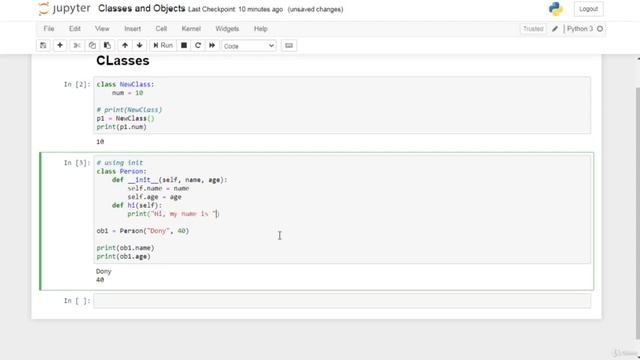Rename notebook title Classes and Objects
Image resolution: width=640 pixels, height=360 pixels.
point(142,9)
